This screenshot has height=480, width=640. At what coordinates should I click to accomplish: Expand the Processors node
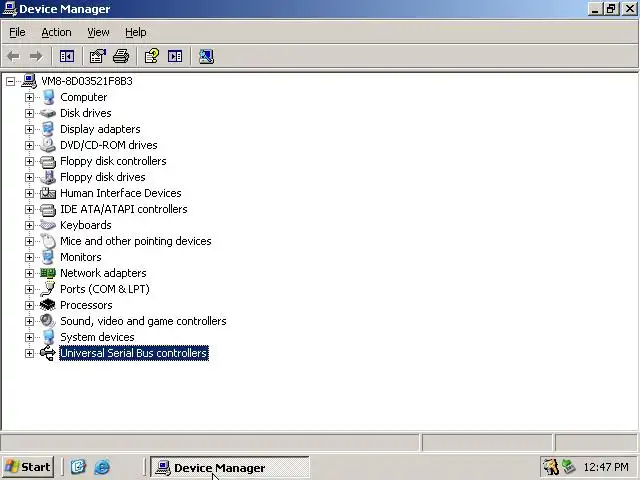click(29, 305)
